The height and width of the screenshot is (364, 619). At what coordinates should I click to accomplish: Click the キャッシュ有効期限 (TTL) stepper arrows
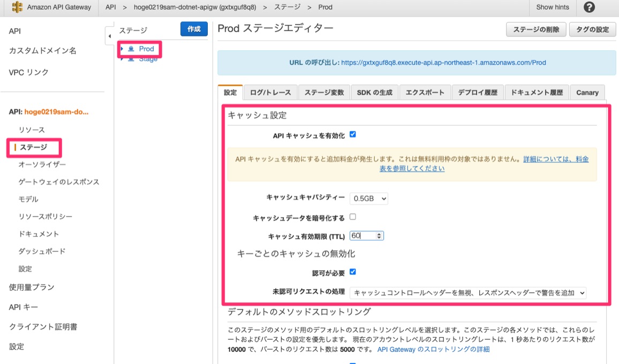pyautogui.click(x=380, y=236)
